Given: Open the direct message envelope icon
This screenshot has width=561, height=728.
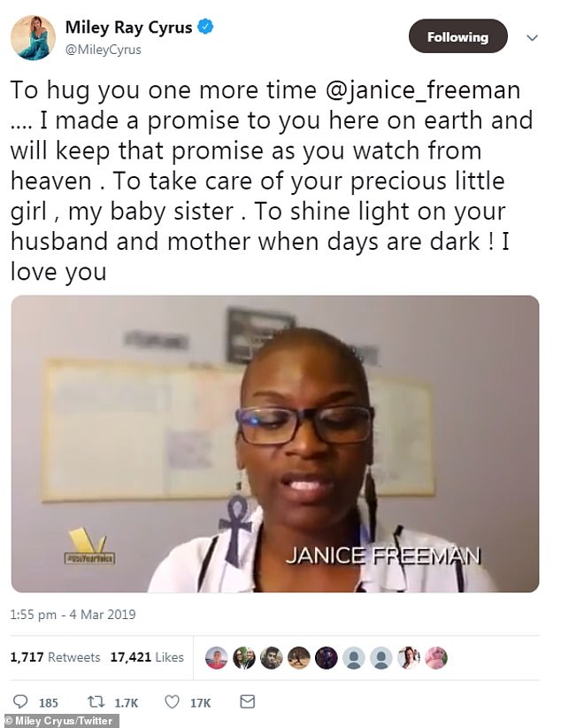Looking at the screenshot, I should click(248, 701).
